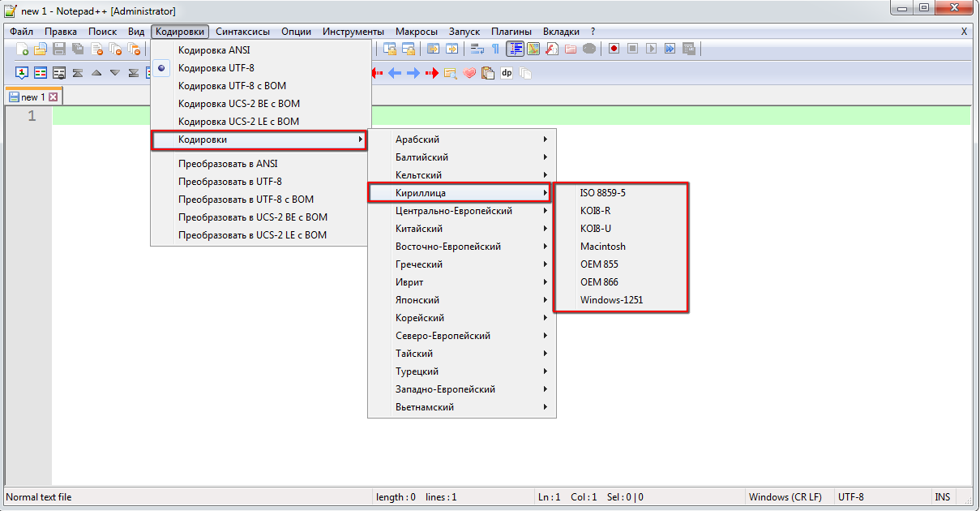
Task: Click the INS indicator in status bar
Action: [x=943, y=497]
